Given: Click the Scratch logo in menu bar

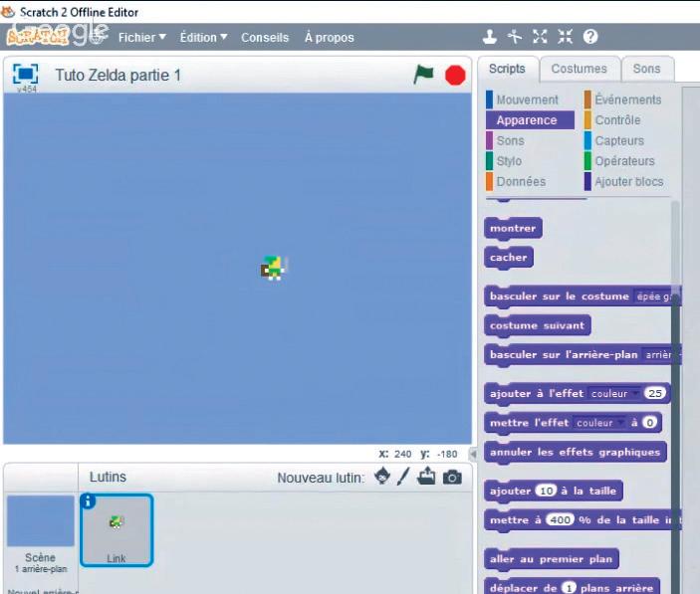Looking at the screenshot, I should (38, 37).
